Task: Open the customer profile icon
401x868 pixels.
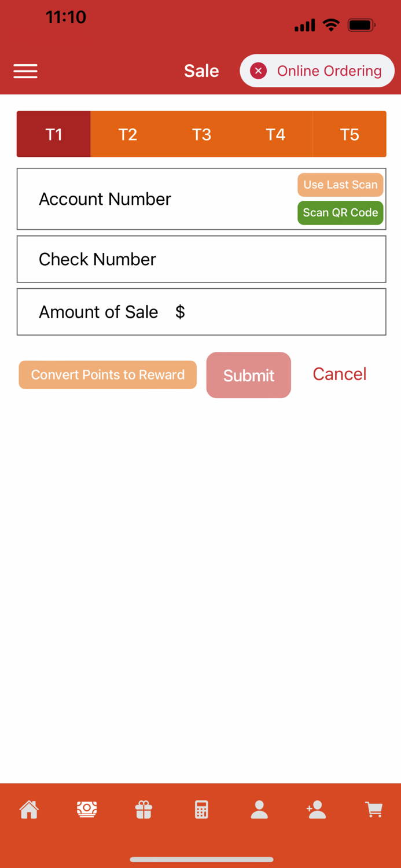Action: pos(259,810)
